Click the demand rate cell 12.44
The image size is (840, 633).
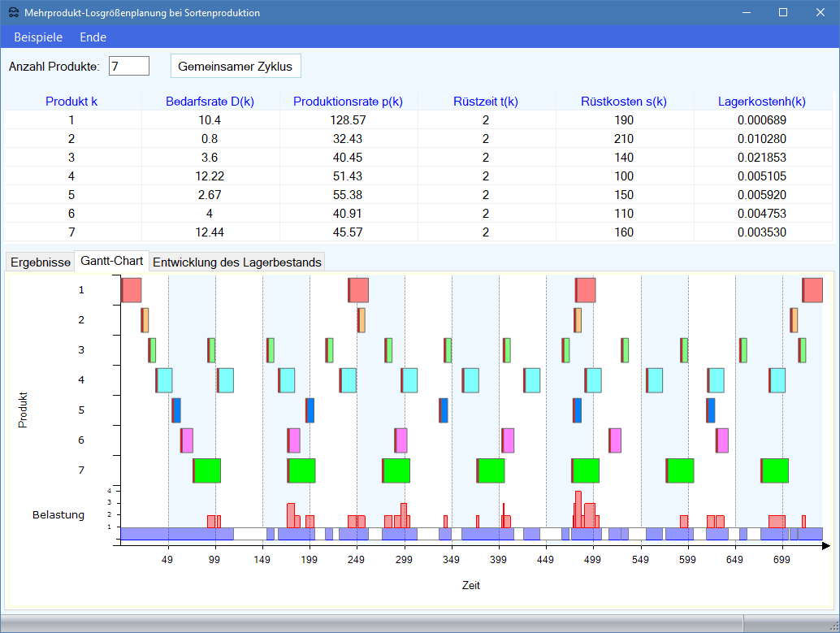click(x=210, y=232)
